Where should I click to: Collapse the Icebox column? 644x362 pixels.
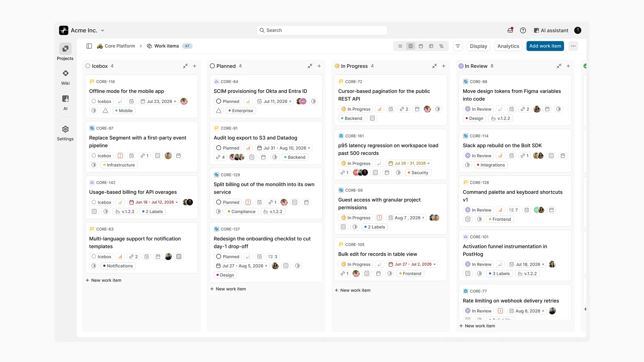click(x=185, y=66)
